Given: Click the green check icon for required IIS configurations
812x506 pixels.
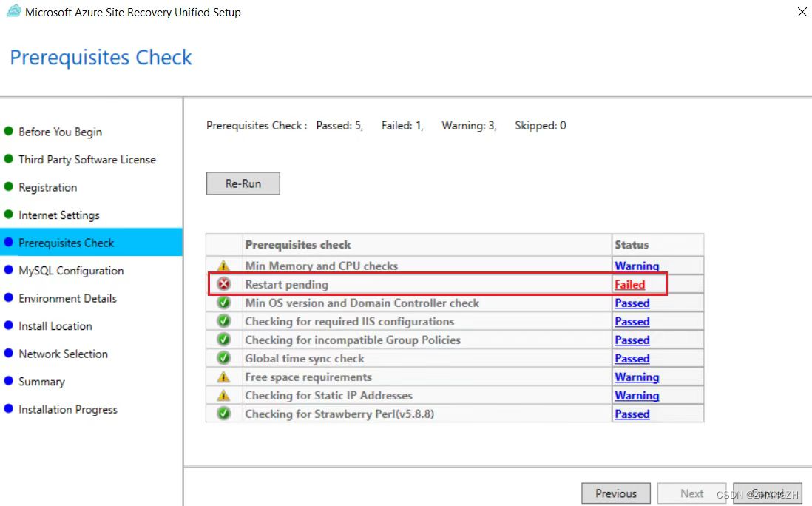Looking at the screenshot, I should click(224, 321).
